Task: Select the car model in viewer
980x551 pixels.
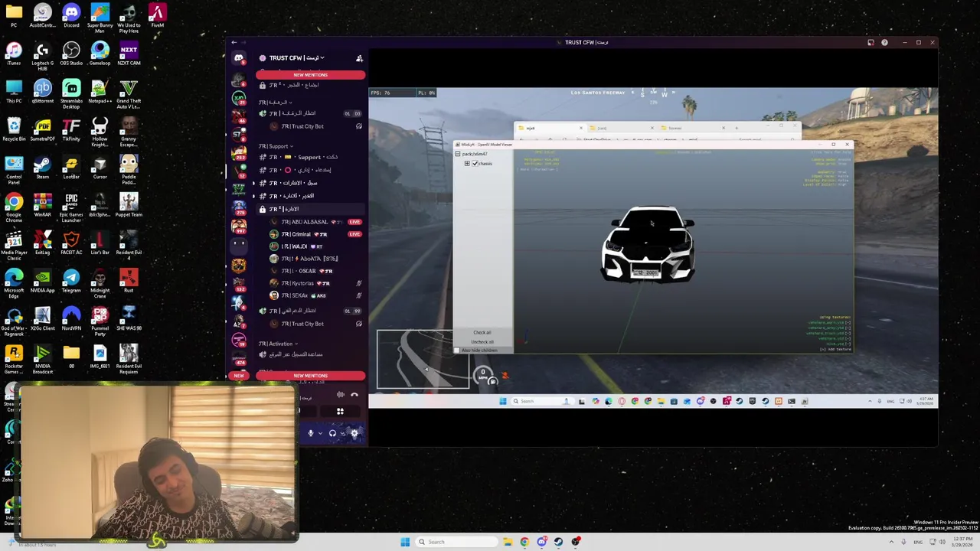Action: [648, 244]
